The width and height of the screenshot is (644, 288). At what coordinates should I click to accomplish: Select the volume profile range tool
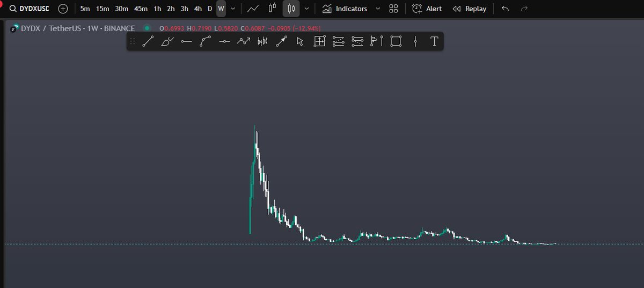click(377, 41)
